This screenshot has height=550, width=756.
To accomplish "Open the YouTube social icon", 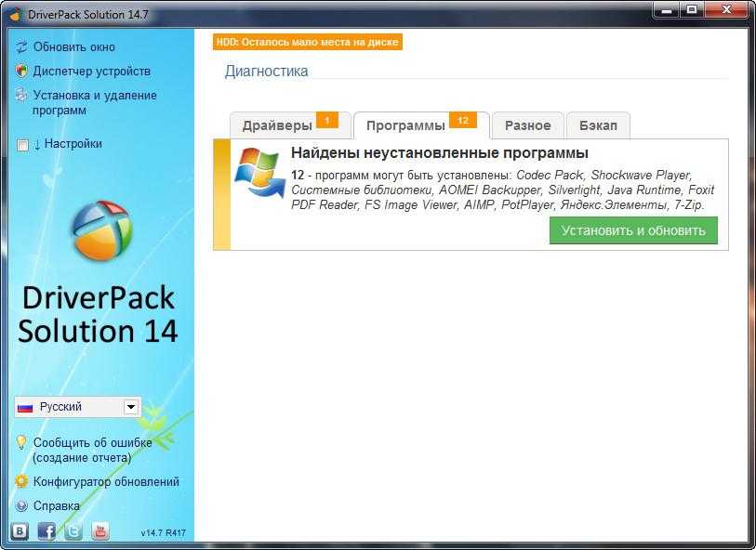I will pos(100,531).
